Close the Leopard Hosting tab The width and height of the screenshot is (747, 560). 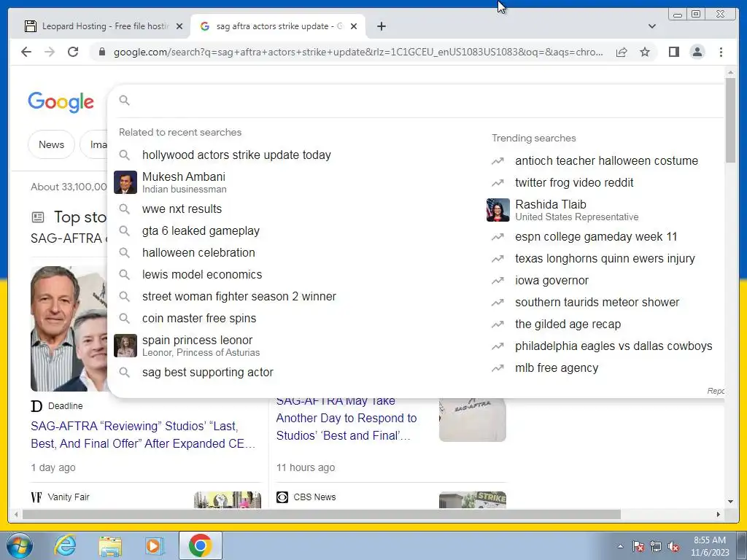pos(179,26)
